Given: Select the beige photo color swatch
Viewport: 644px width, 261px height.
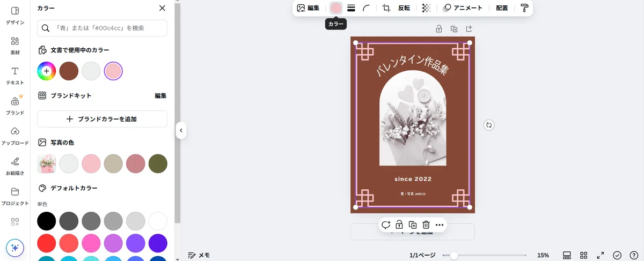Looking at the screenshot, I should tap(113, 163).
